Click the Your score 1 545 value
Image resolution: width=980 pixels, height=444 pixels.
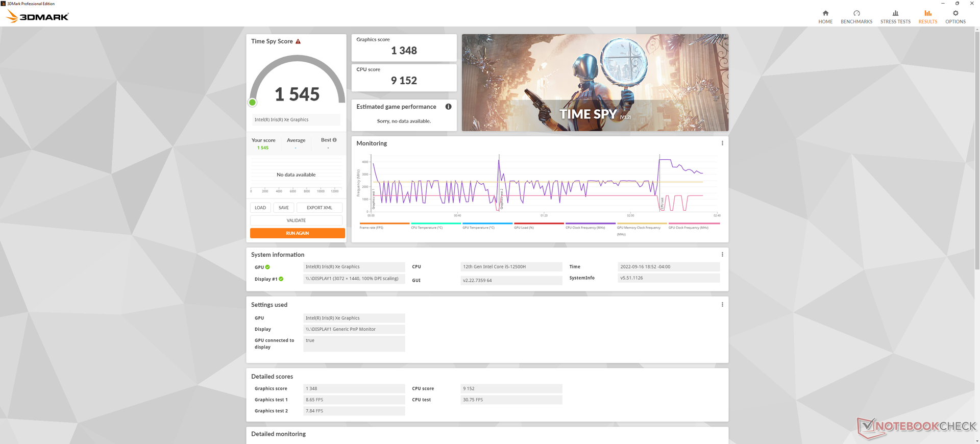(x=263, y=148)
